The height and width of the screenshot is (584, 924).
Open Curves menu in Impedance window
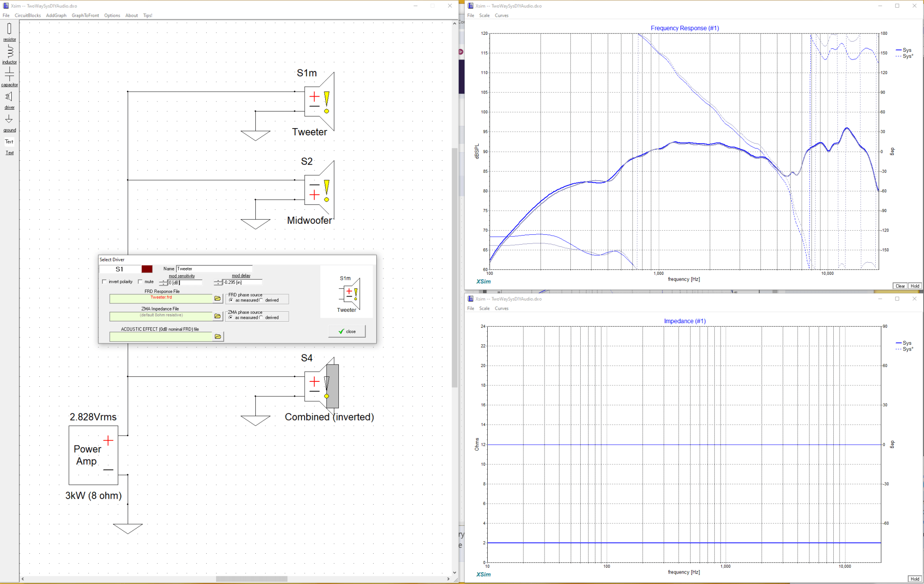(x=502, y=308)
